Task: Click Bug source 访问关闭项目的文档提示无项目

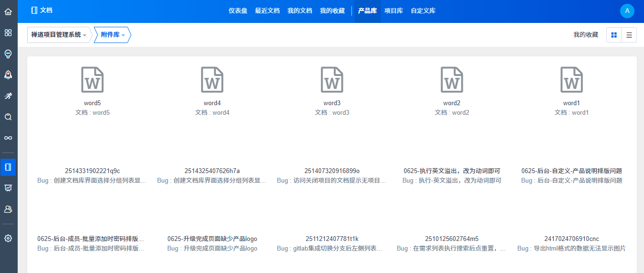Action: coord(332,180)
